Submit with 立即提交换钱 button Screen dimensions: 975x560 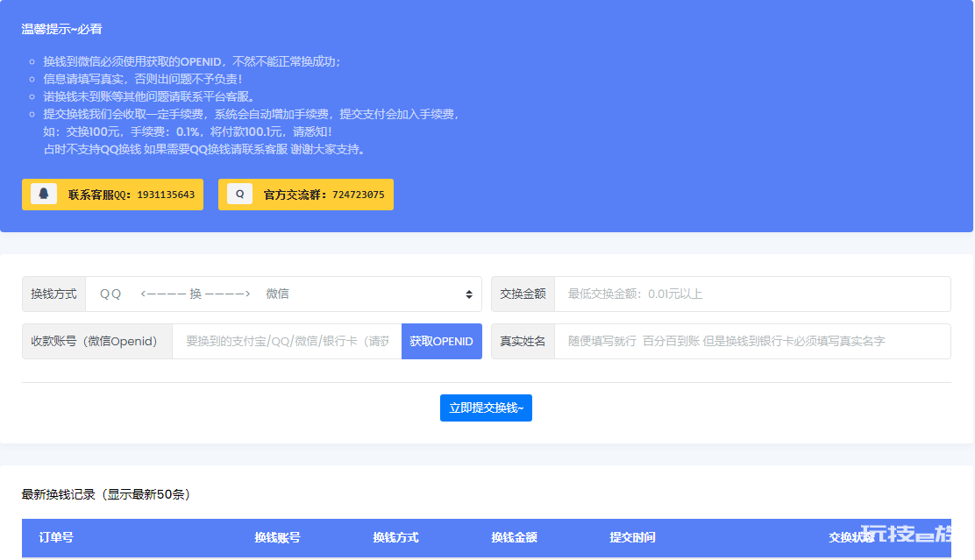click(486, 408)
